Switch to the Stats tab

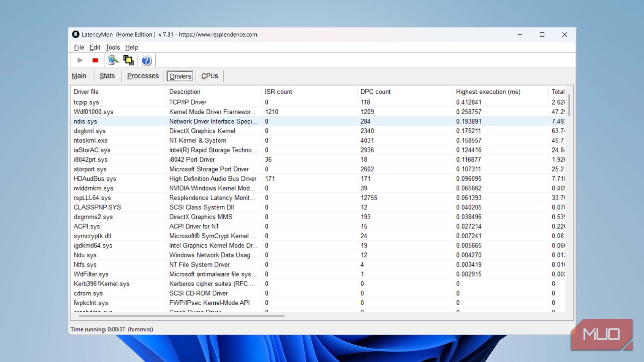point(107,76)
